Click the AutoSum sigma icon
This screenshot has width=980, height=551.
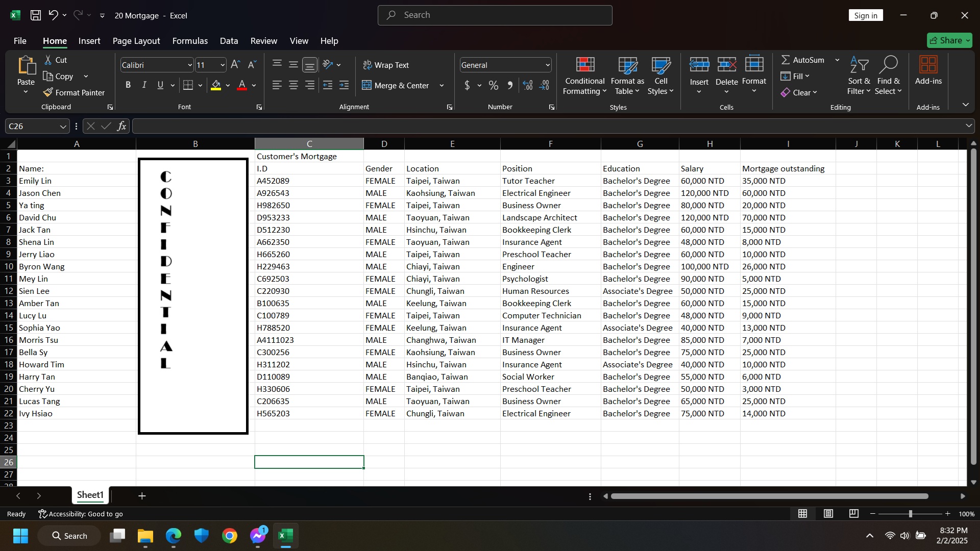click(x=786, y=60)
